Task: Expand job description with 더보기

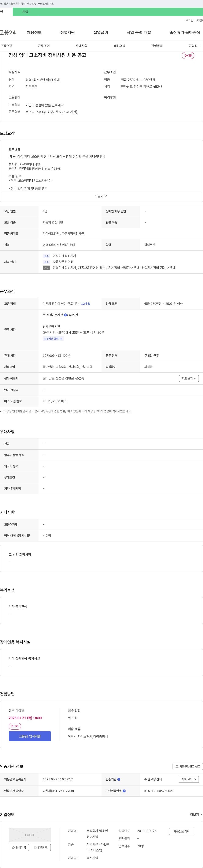Action: tap(101, 196)
